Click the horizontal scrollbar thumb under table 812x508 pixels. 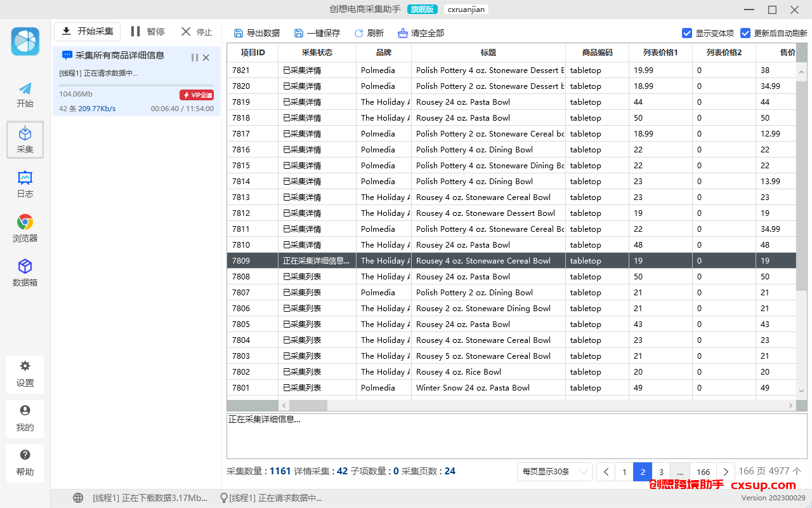[308, 405]
